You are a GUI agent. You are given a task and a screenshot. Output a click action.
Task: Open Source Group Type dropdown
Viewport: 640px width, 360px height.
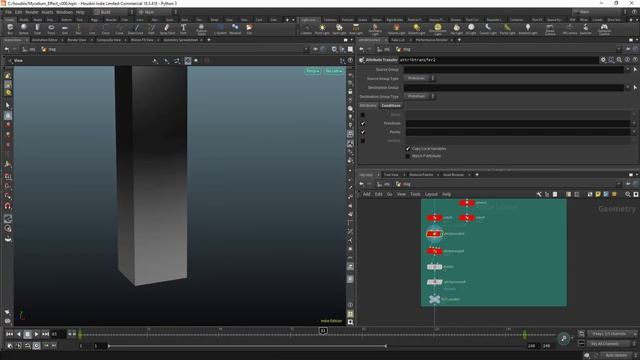(x=419, y=78)
